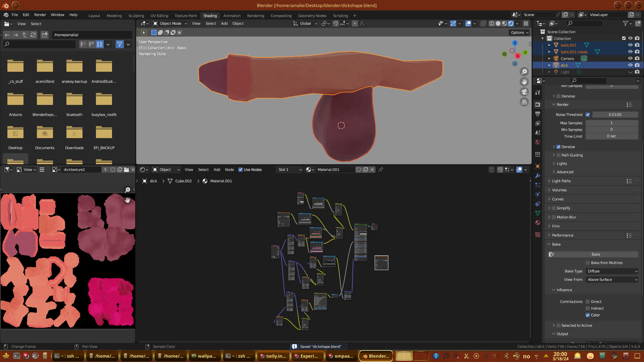Enable the Use Nodes checkbox
The height and width of the screenshot is (362, 644).
pyautogui.click(x=240, y=170)
